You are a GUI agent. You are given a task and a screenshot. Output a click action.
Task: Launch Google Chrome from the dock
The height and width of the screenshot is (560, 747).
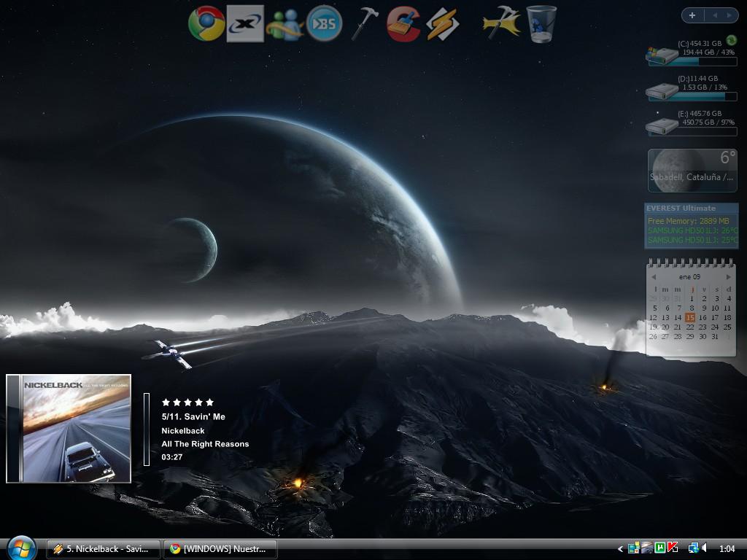coord(206,24)
